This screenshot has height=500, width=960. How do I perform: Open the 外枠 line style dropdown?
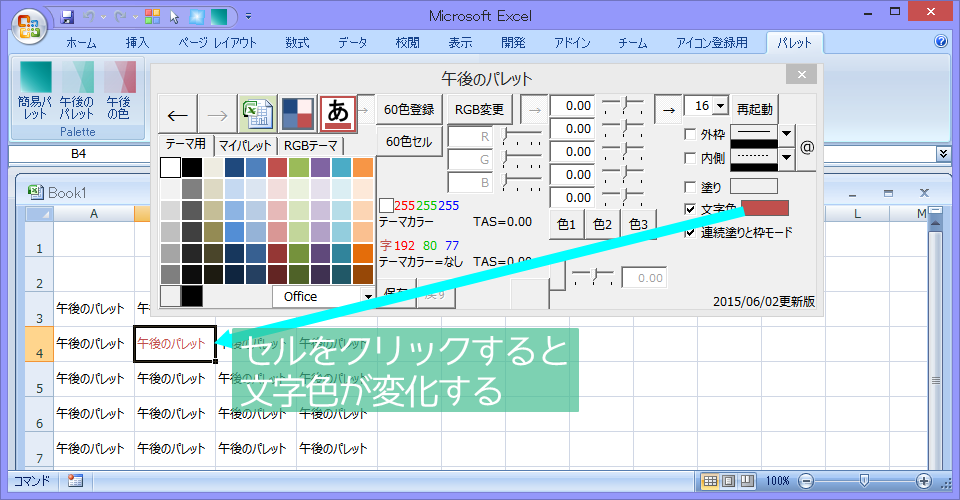(x=786, y=134)
